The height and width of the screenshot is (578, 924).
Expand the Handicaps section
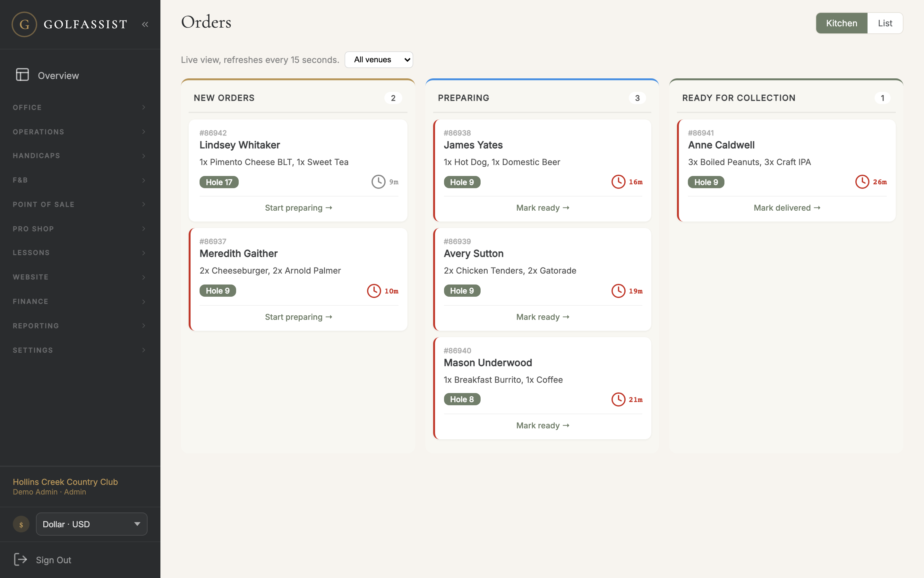point(80,156)
